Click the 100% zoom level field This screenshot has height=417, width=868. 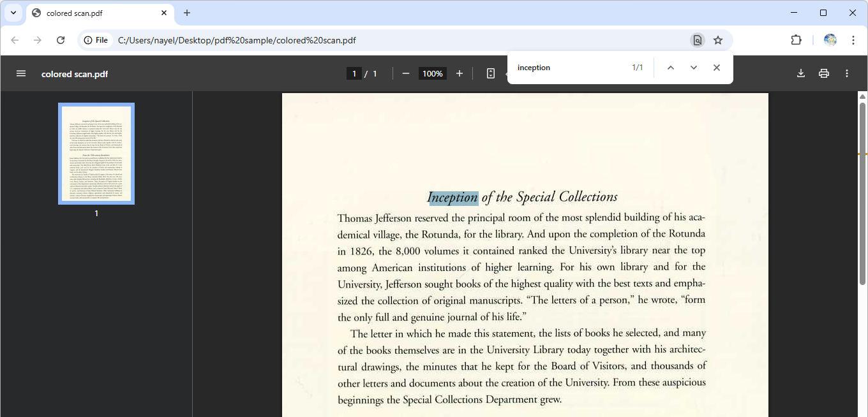click(433, 74)
